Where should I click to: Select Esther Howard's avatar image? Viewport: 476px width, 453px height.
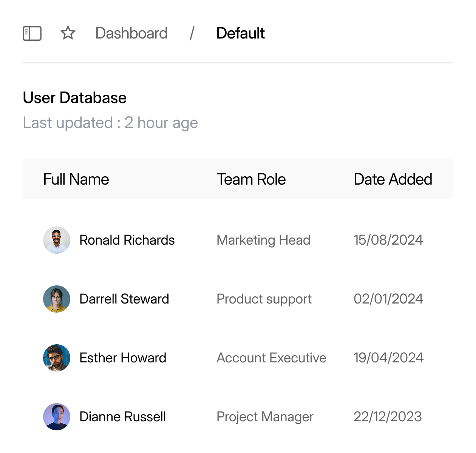click(x=57, y=358)
